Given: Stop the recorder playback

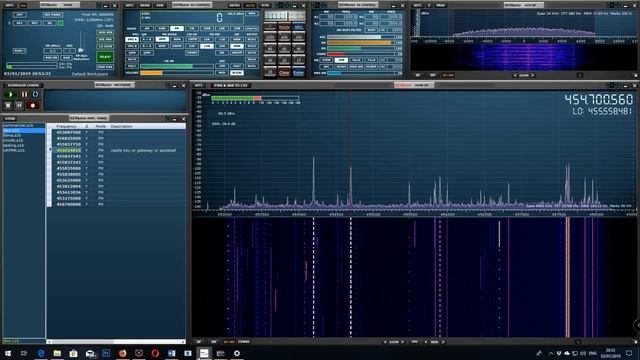Looking at the screenshot, I should [x=8, y=105].
